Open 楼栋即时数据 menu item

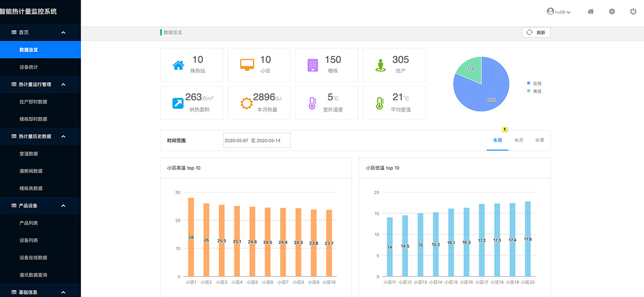point(40,119)
